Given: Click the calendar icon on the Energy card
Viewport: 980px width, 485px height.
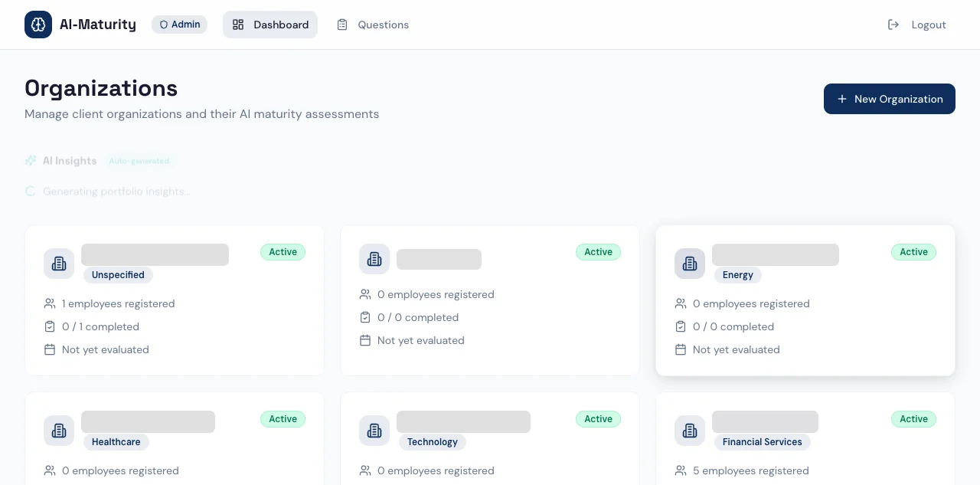Looking at the screenshot, I should 681,349.
